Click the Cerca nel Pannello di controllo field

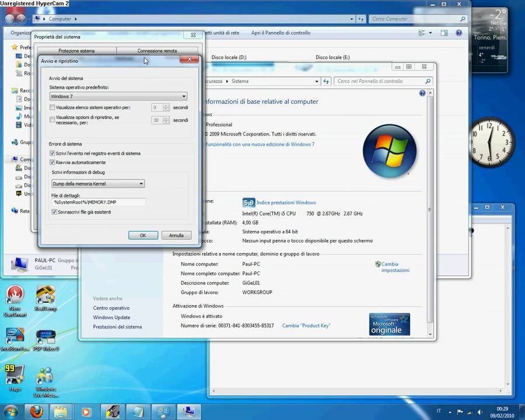pyautogui.click(x=379, y=81)
